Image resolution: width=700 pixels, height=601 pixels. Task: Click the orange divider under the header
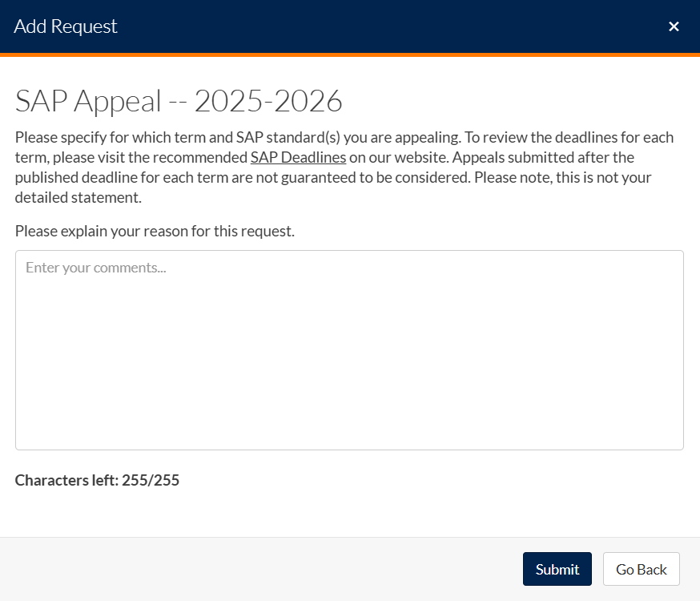[x=350, y=54]
